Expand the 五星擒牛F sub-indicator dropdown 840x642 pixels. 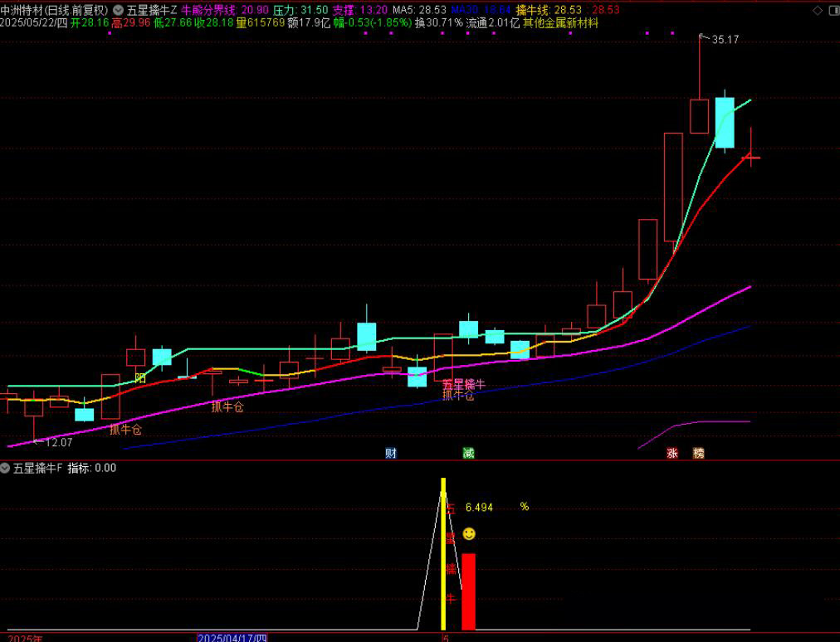6,468
